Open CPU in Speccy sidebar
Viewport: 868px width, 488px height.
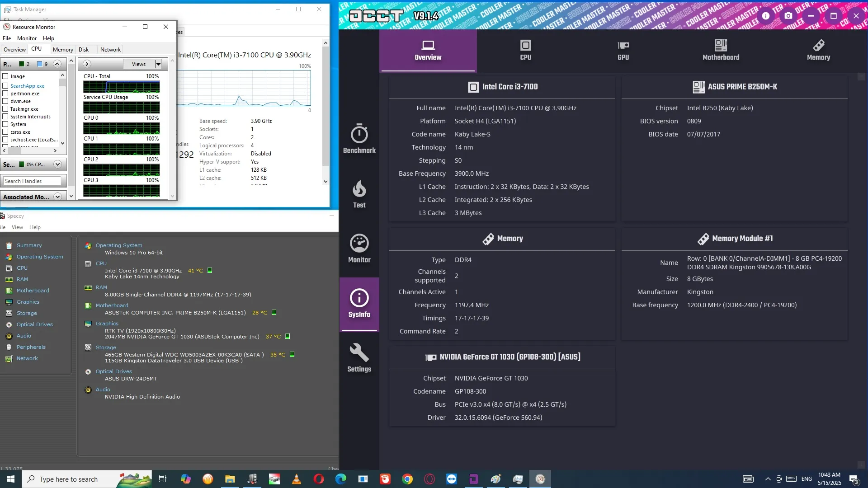[x=22, y=268]
